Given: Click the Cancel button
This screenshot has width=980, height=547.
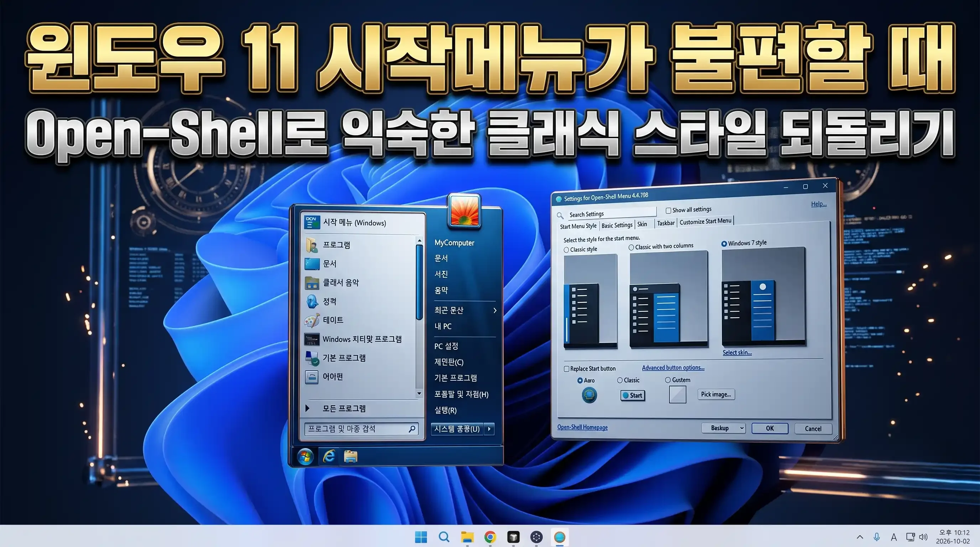Looking at the screenshot, I should point(813,429).
